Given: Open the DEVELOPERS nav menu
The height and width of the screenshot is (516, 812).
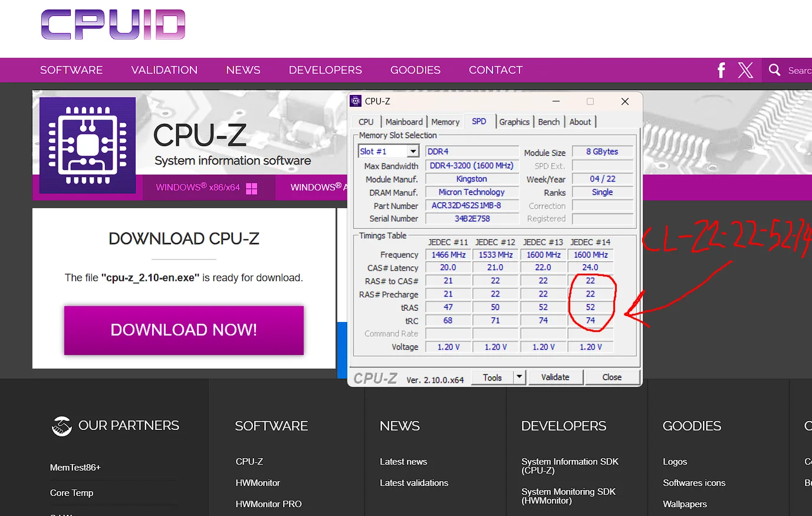Looking at the screenshot, I should click(x=326, y=70).
